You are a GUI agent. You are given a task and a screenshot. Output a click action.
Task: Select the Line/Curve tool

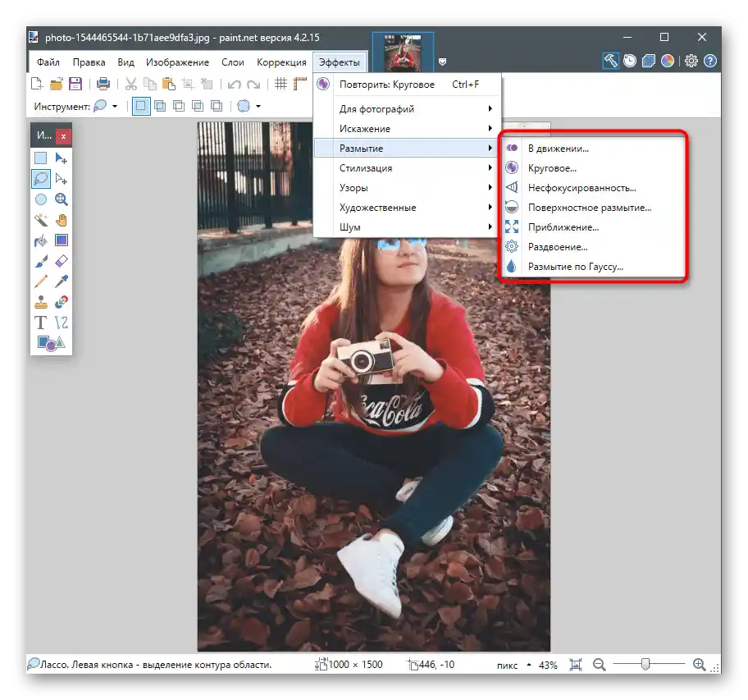point(61,323)
